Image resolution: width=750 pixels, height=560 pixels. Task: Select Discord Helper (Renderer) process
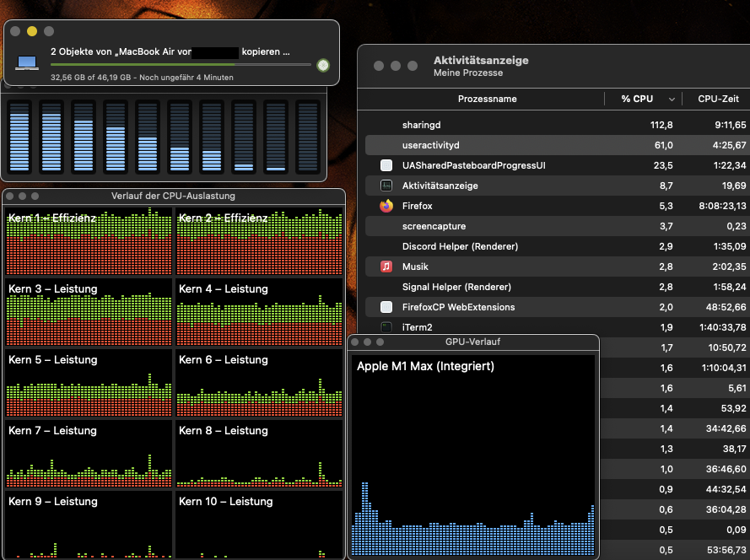click(558, 246)
